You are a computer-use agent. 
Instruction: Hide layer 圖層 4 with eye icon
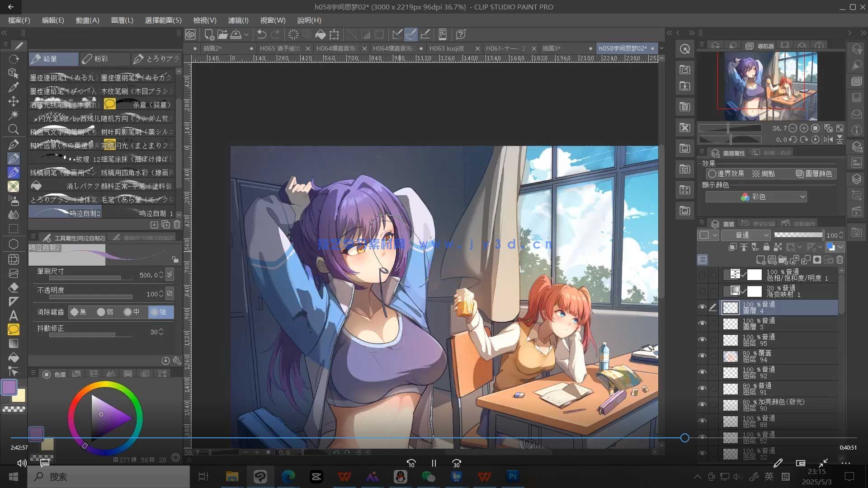point(702,307)
